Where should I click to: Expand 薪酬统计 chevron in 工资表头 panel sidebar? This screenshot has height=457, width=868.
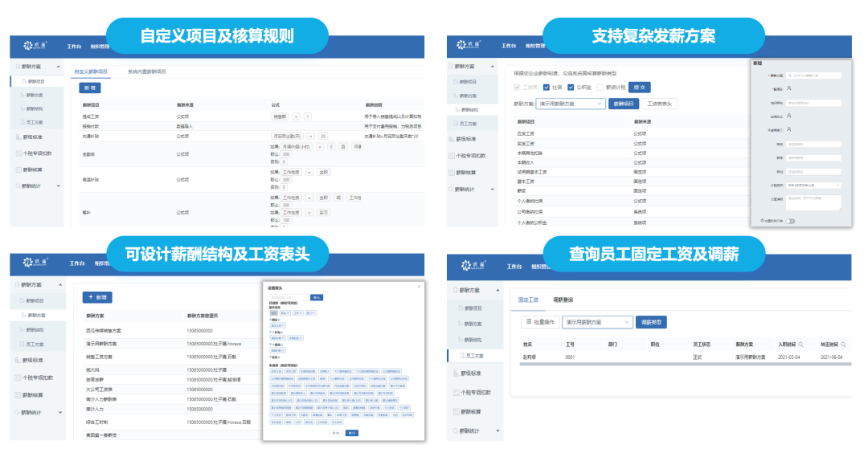pos(60,412)
